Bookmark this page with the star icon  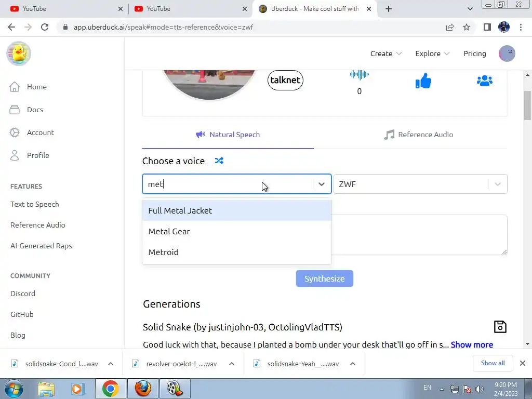pos(467,27)
